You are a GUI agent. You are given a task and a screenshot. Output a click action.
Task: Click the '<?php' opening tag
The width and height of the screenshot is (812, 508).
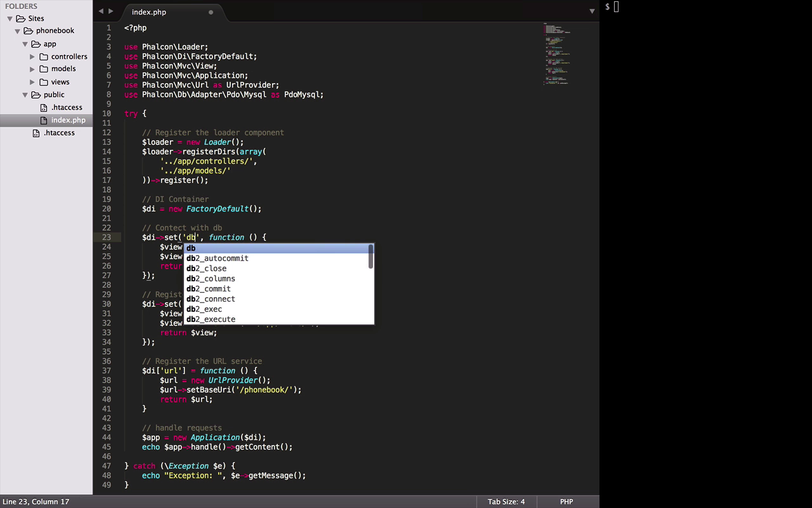coord(135,28)
